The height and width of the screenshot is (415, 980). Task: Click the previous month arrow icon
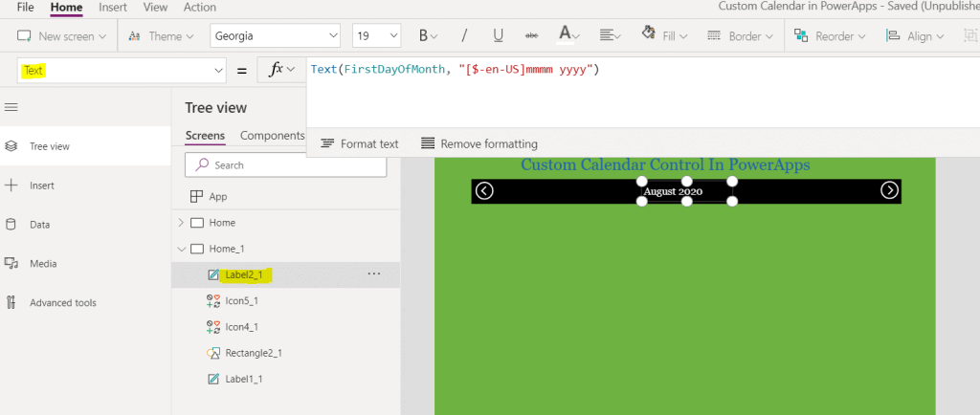pyautogui.click(x=484, y=190)
